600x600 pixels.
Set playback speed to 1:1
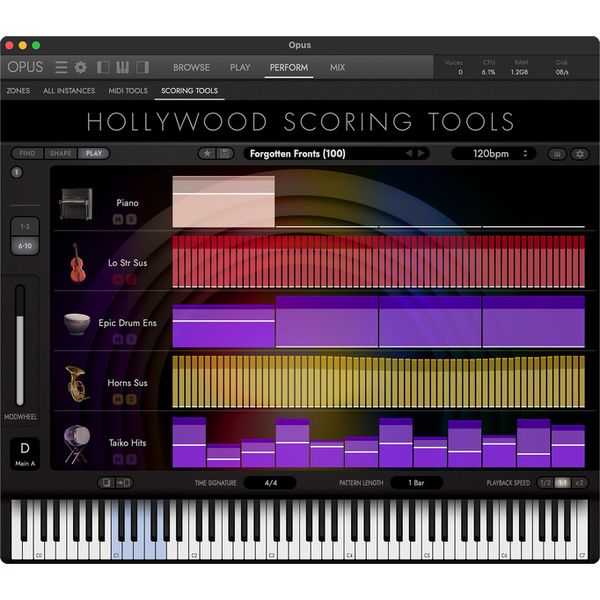point(562,483)
